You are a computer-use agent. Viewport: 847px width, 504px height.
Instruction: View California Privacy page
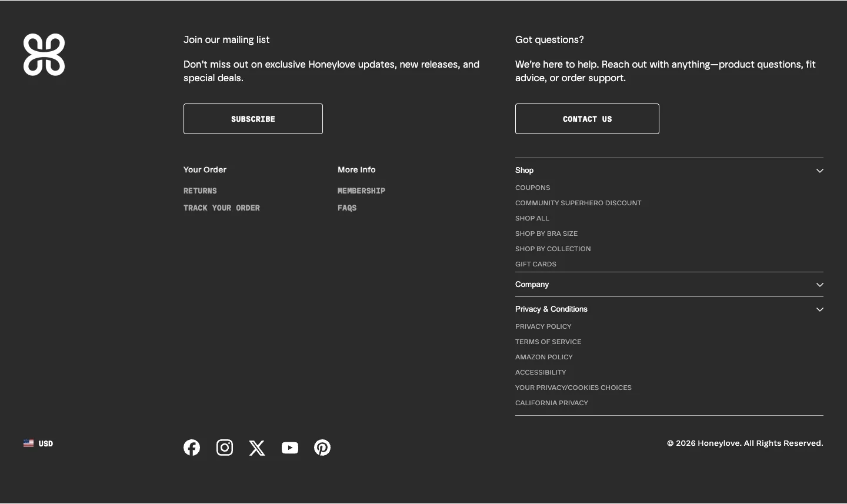click(x=552, y=403)
